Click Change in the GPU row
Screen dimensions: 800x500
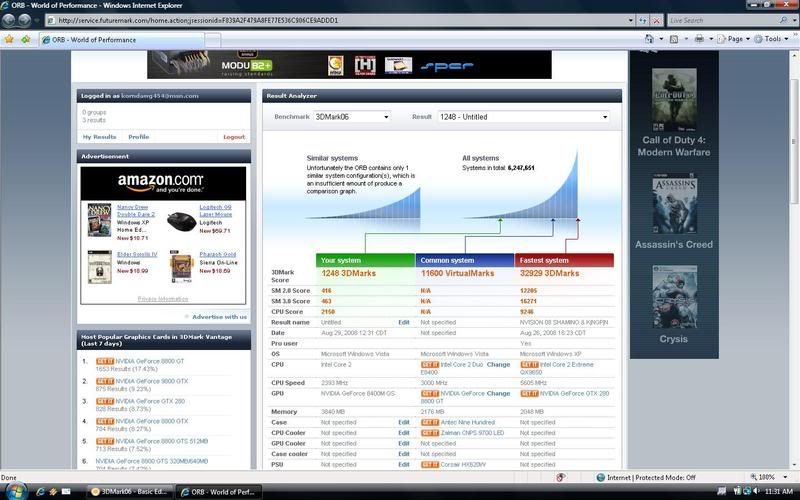pos(498,394)
